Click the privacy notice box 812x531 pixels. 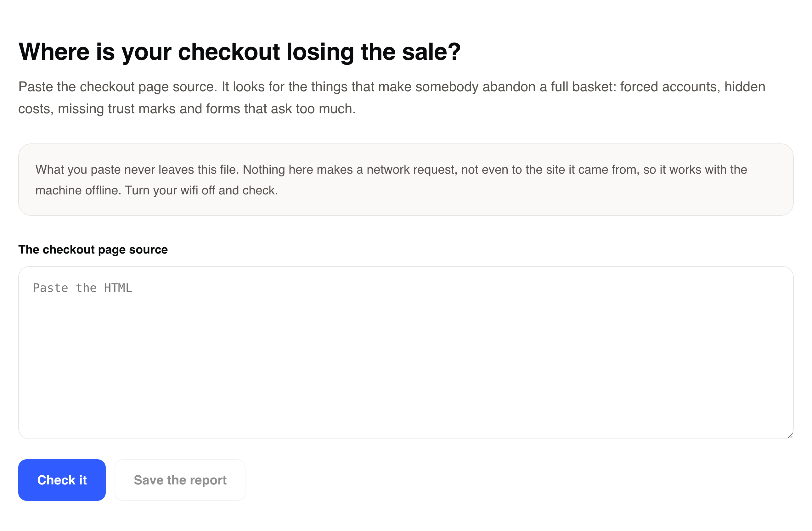point(406,179)
